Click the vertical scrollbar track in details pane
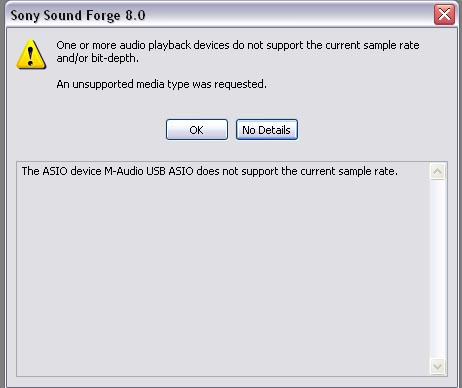462x388 pixels. point(437,269)
